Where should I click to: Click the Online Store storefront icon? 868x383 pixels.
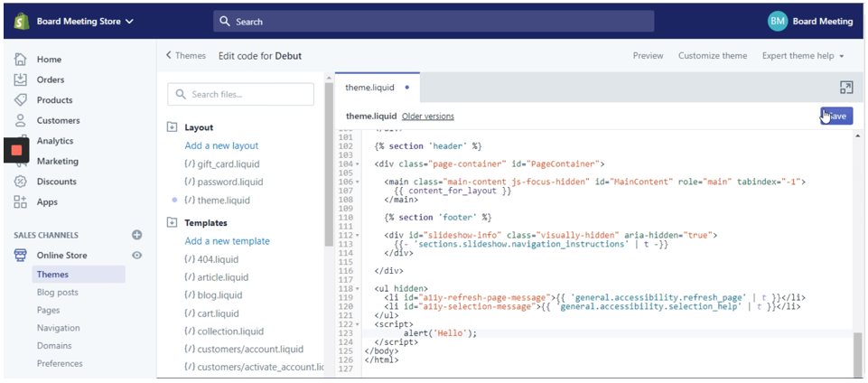(x=21, y=255)
